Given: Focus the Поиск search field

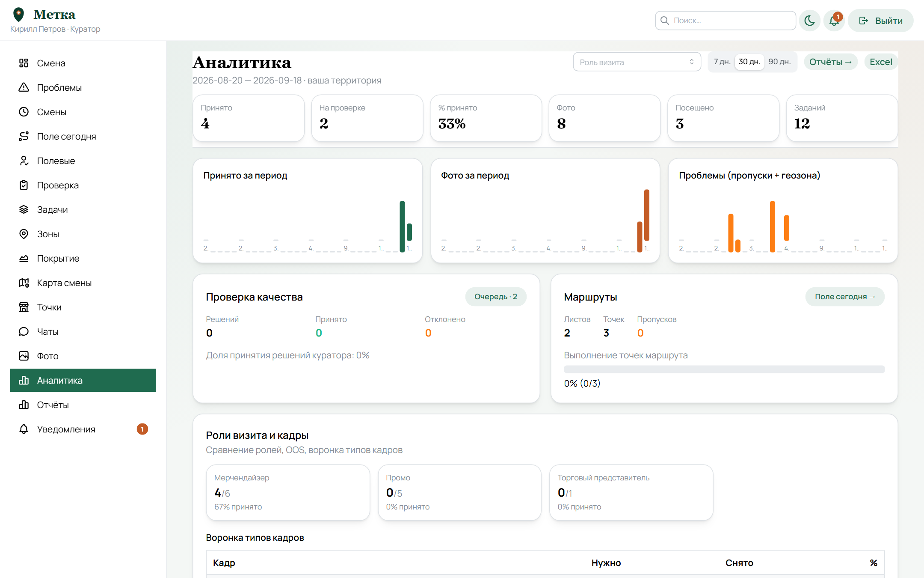Looking at the screenshot, I should [x=726, y=21].
